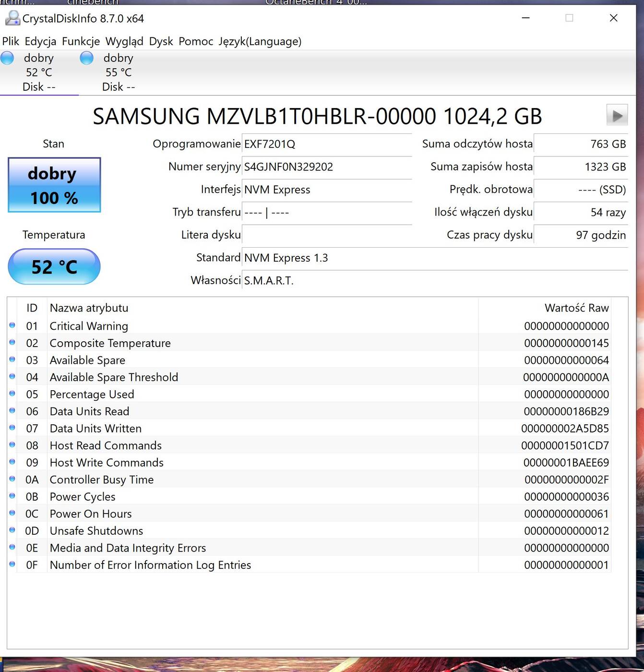Open the Wygląd menu
Viewport: 644px width, 672px height.
point(124,41)
